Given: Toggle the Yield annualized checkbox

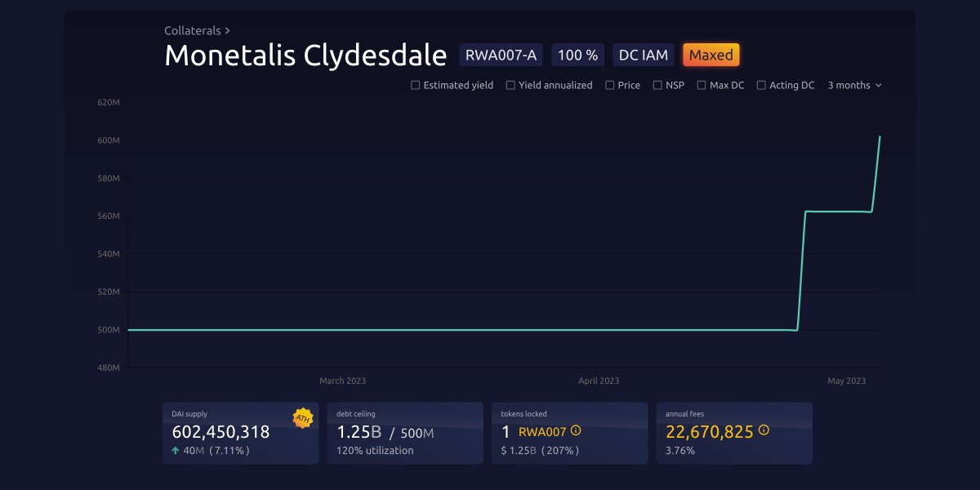Looking at the screenshot, I should tap(510, 85).
